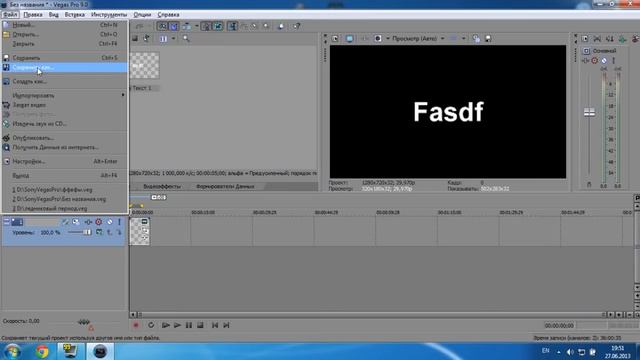
Task: Choose Закрыть in the File menu
Action: [65, 44]
